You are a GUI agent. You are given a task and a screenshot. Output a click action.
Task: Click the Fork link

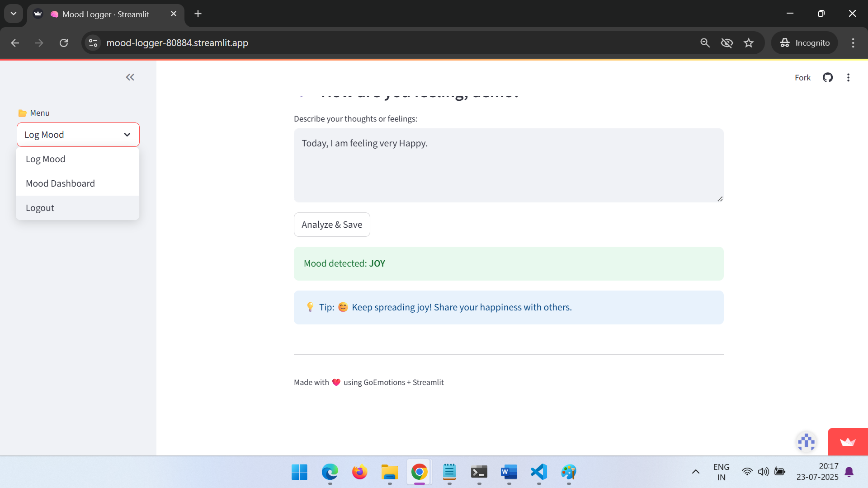[x=802, y=78]
